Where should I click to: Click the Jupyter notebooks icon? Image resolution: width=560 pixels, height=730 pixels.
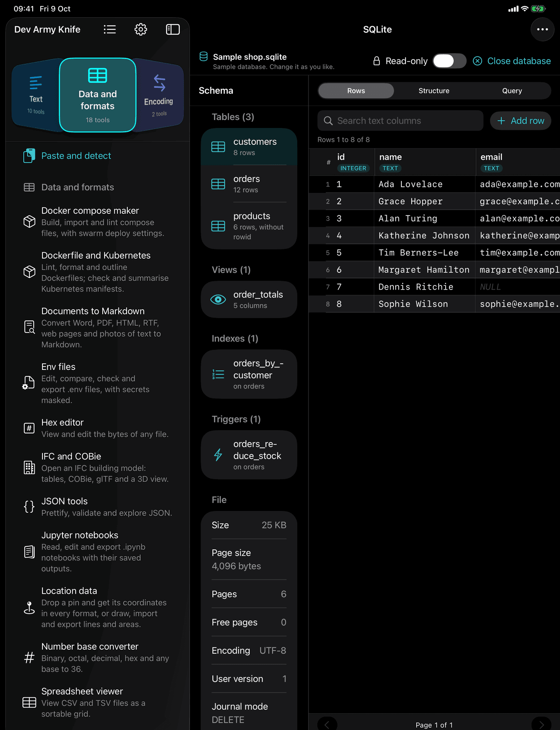pyautogui.click(x=29, y=552)
